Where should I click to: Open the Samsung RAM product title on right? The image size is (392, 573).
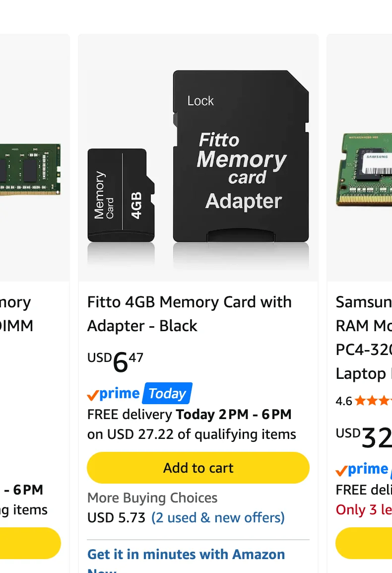tap(364, 338)
